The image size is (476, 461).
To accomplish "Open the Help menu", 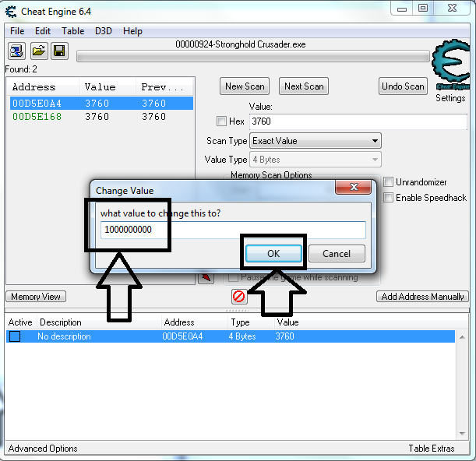I will (x=132, y=31).
